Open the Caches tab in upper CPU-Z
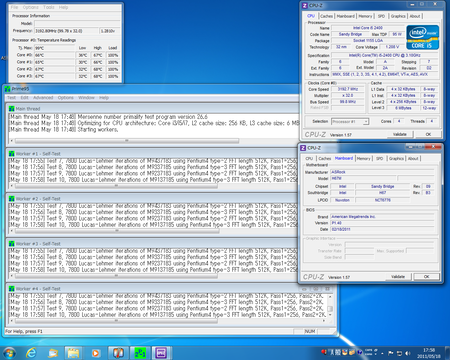 coord(326,16)
